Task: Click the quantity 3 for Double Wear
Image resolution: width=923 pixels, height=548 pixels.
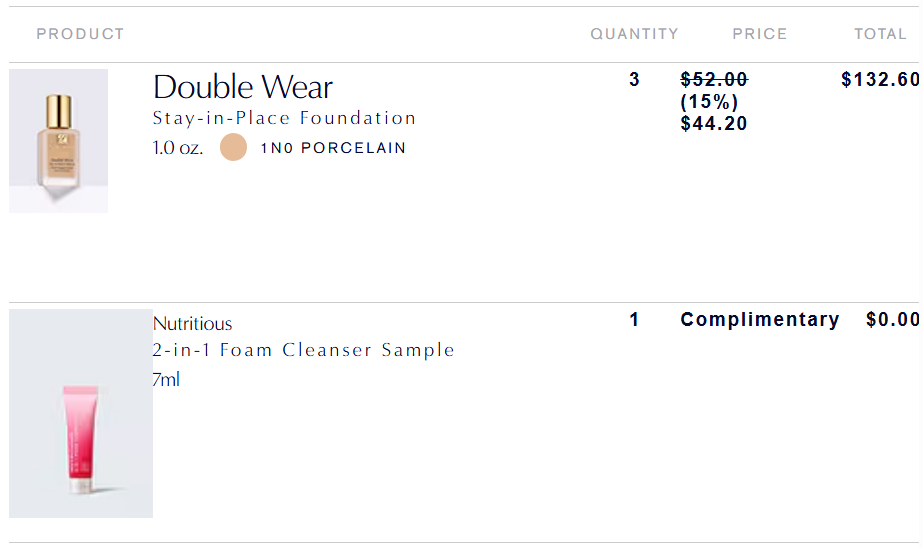Action: pos(634,80)
